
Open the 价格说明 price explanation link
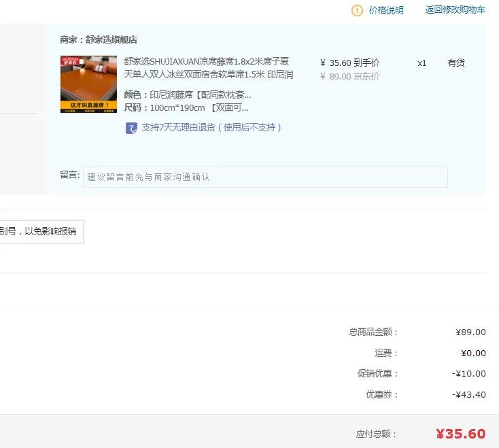(x=386, y=10)
